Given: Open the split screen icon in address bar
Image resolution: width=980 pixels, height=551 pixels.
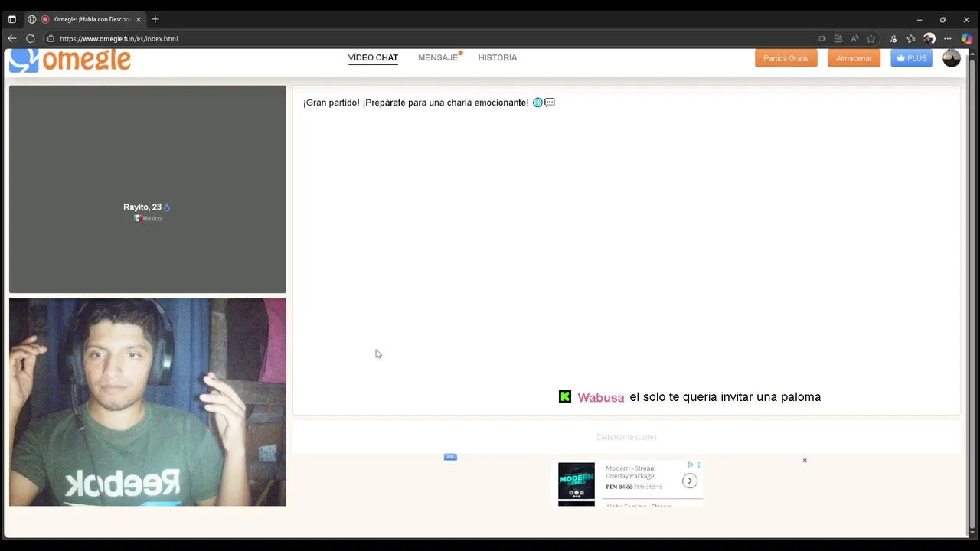Looking at the screenshot, I should (x=838, y=38).
